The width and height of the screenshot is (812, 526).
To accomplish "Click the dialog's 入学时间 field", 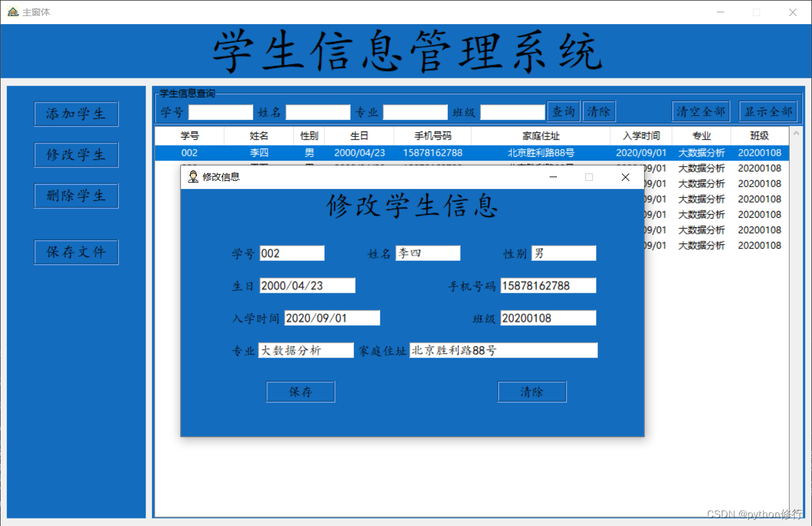I will click(332, 318).
